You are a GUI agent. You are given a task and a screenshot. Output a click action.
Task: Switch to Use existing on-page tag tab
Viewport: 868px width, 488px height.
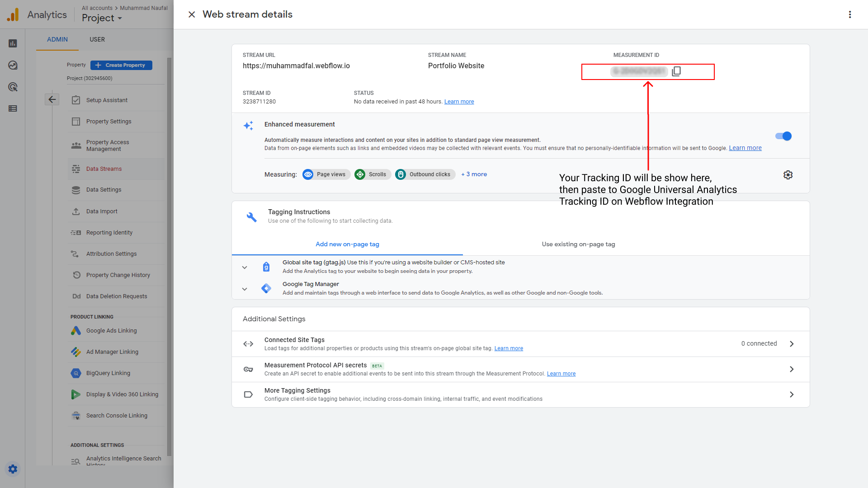tap(578, 244)
